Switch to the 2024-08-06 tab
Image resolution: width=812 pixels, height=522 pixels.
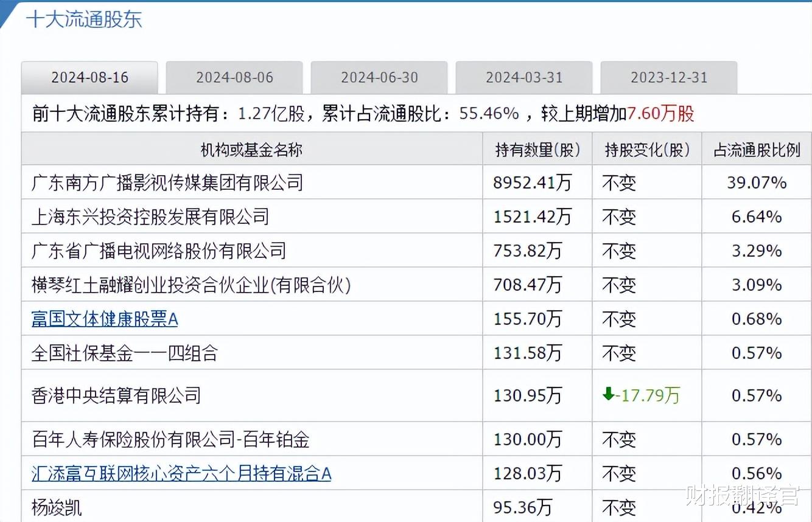tap(234, 78)
